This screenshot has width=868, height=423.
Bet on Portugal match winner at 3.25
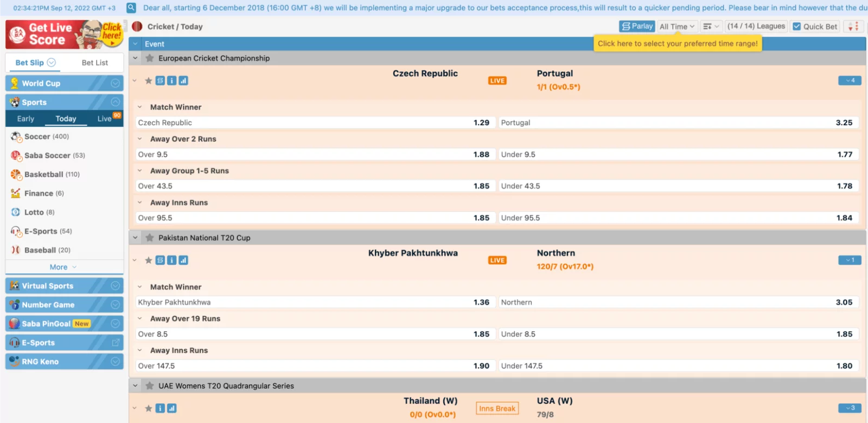point(678,123)
